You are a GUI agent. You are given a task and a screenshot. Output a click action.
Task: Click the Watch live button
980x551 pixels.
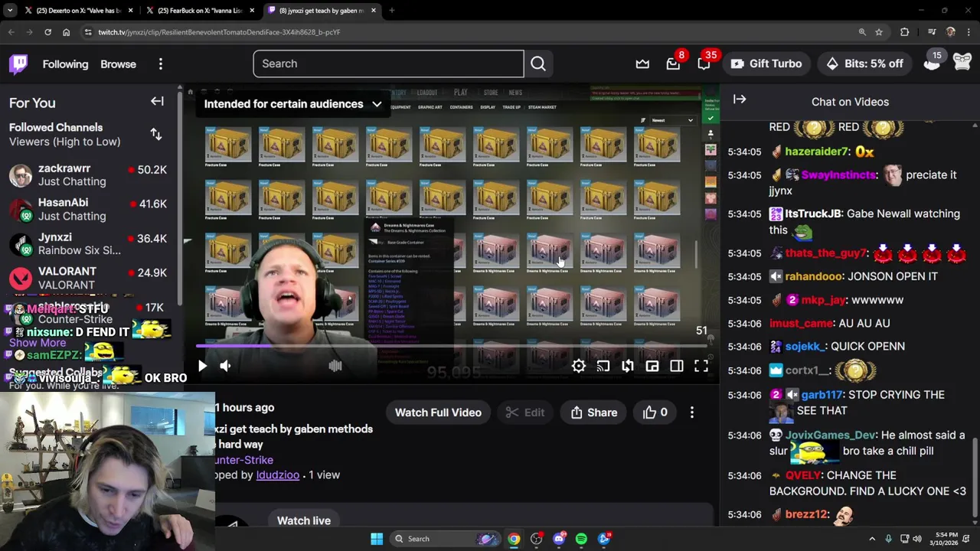click(304, 520)
